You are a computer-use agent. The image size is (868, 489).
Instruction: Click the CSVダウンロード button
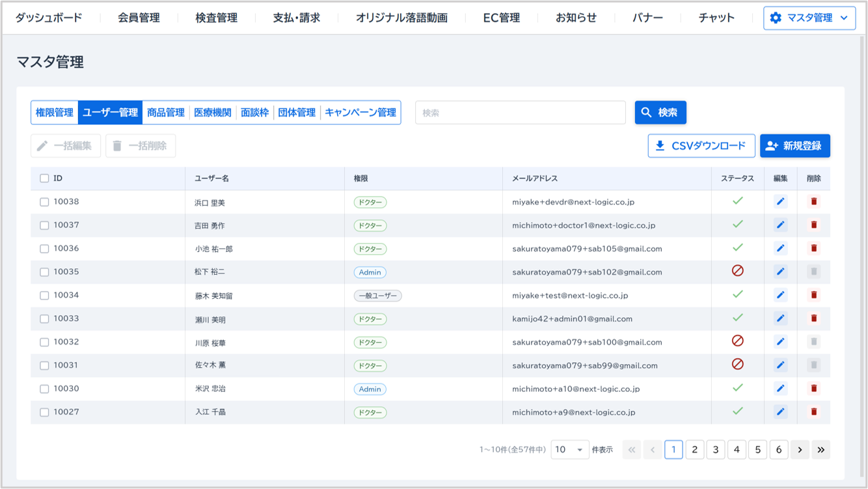point(701,146)
